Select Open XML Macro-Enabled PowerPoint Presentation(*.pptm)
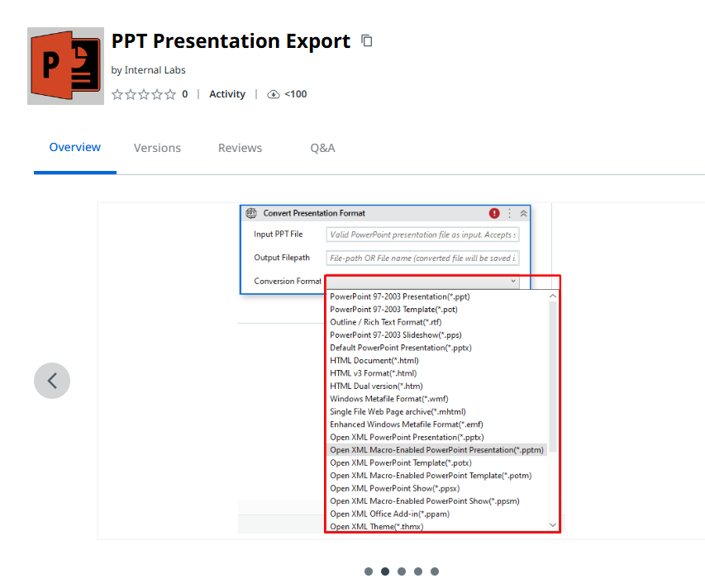The image size is (705, 588). (437, 450)
